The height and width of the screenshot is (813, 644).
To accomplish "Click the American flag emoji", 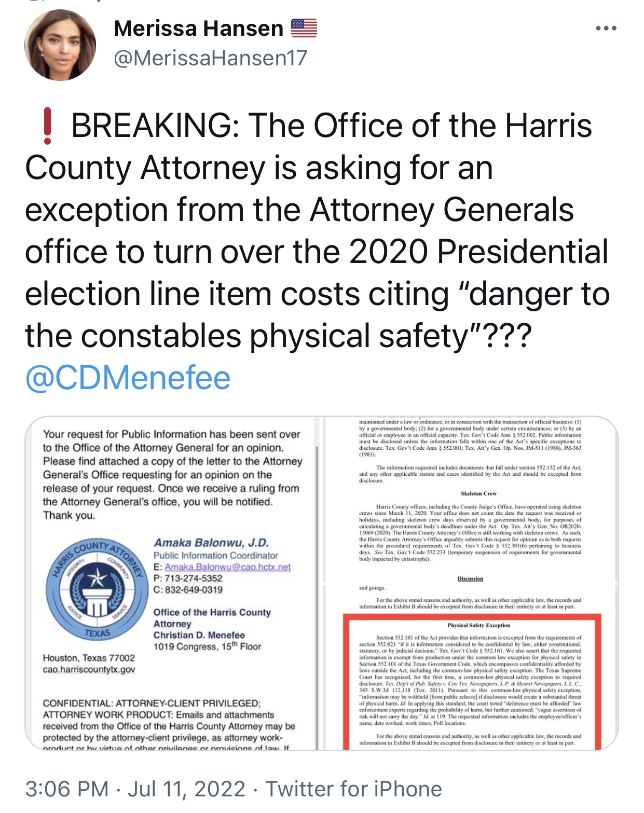I will point(304,28).
